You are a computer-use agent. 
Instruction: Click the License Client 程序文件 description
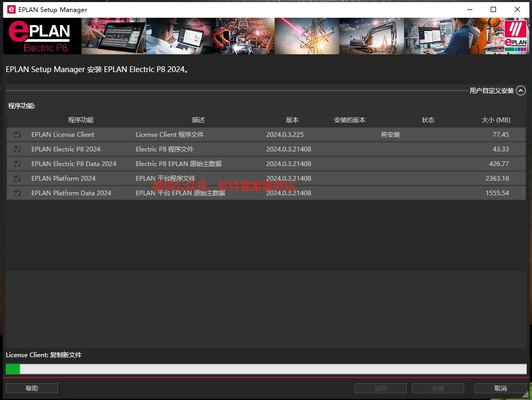[x=170, y=135]
